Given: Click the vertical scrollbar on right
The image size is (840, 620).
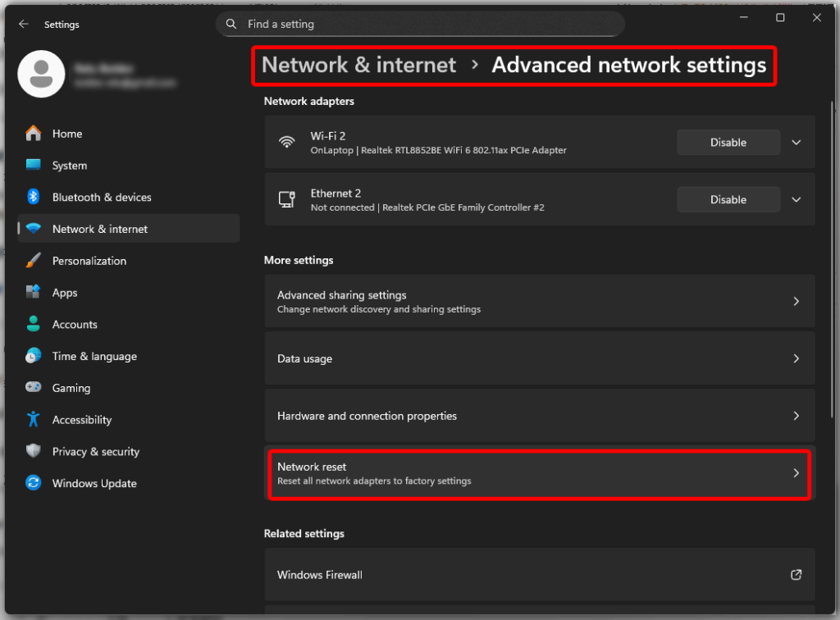Looking at the screenshot, I should click(x=832, y=260).
